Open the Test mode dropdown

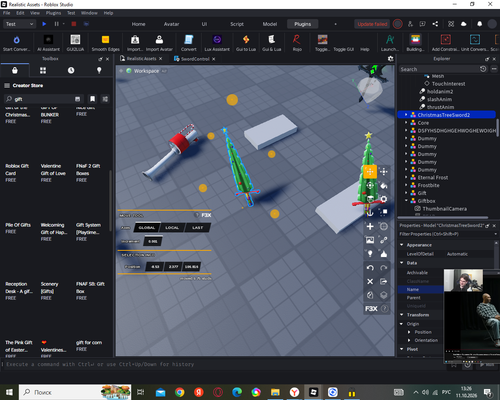tap(19, 24)
